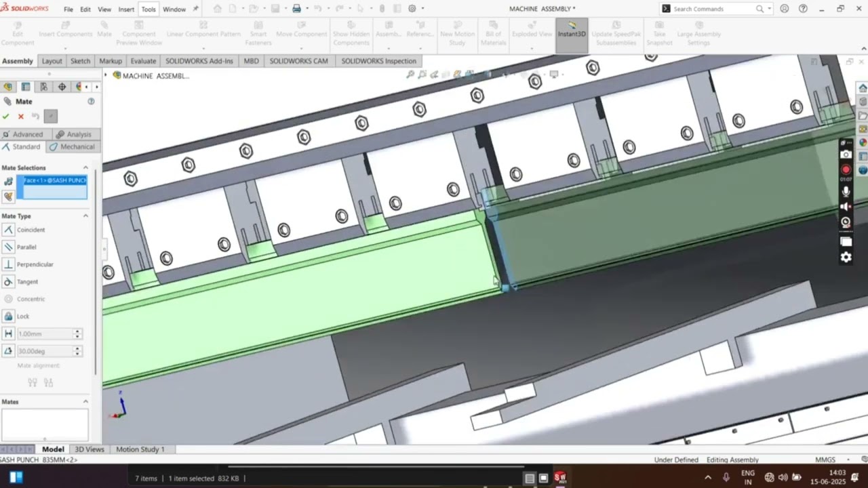This screenshot has width=868, height=488.
Task: Select the Coincident mate type icon
Action: [8, 230]
